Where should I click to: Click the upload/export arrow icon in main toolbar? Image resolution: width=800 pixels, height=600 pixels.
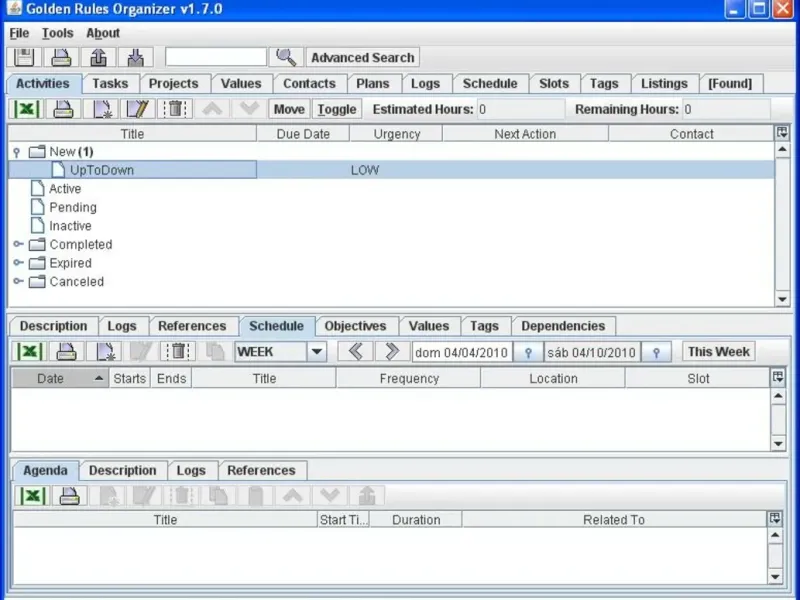(x=98, y=57)
